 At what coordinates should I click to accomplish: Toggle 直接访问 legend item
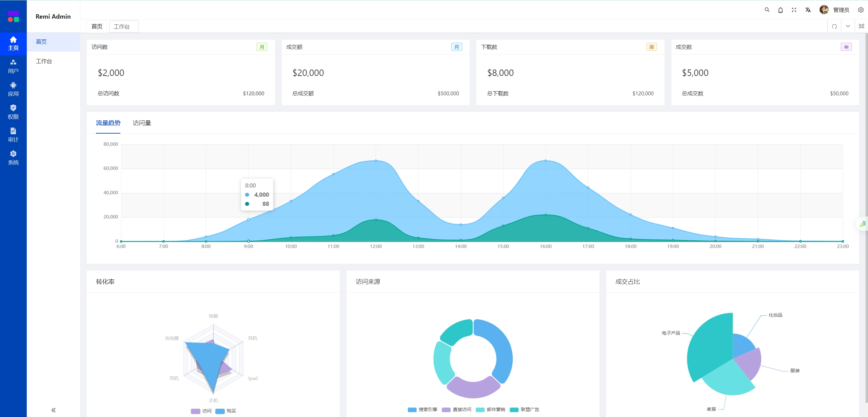[457, 410]
